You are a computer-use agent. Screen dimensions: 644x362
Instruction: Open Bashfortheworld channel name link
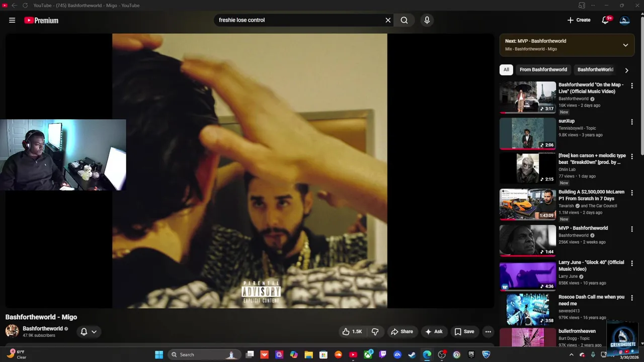(43, 328)
